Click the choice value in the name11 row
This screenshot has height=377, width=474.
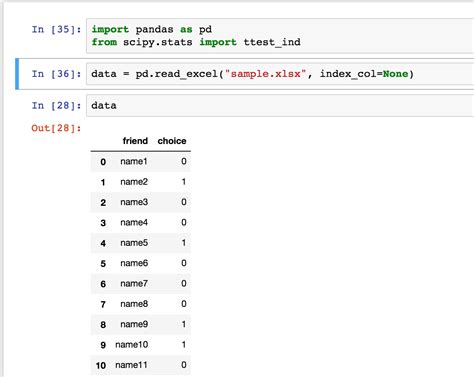point(184,365)
